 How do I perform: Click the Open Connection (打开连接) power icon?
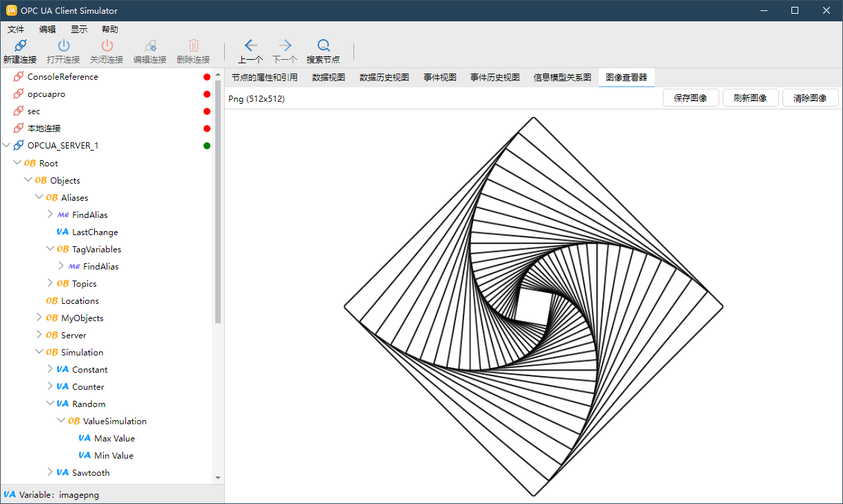click(x=63, y=46)
